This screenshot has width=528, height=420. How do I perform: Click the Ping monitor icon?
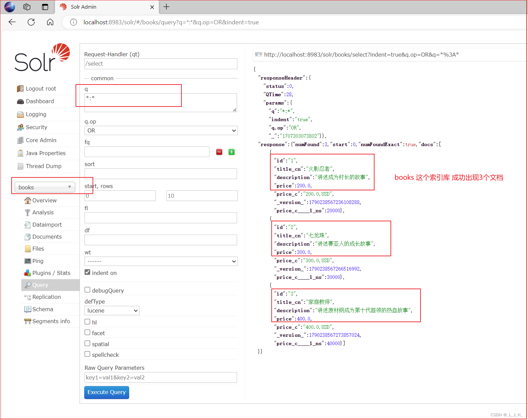[28, 261]
